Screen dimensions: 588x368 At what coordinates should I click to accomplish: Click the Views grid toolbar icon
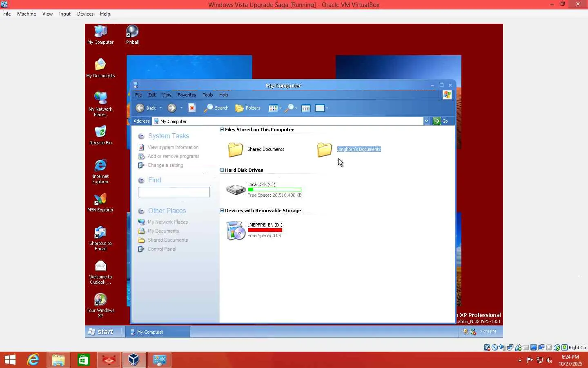coord(273,108)
